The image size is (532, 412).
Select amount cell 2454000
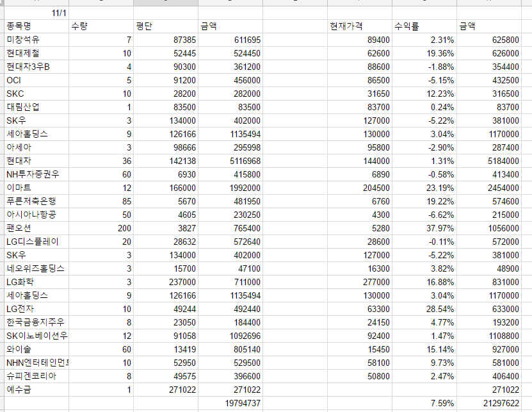[x=489, y=188]
